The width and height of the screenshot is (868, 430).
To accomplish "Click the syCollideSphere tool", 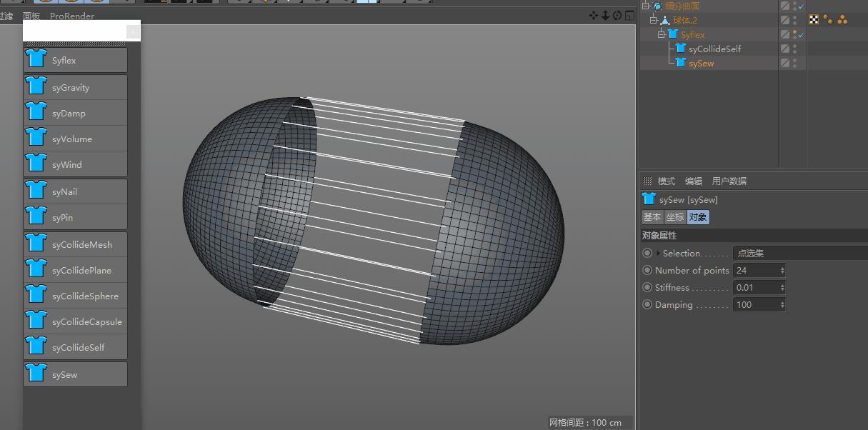I will tap(75, 295).
